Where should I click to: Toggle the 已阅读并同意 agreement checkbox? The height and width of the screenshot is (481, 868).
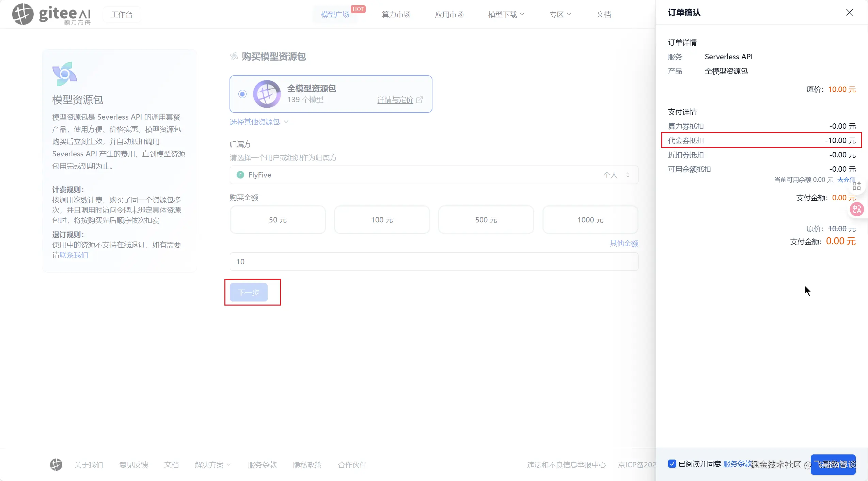(672, 464)
